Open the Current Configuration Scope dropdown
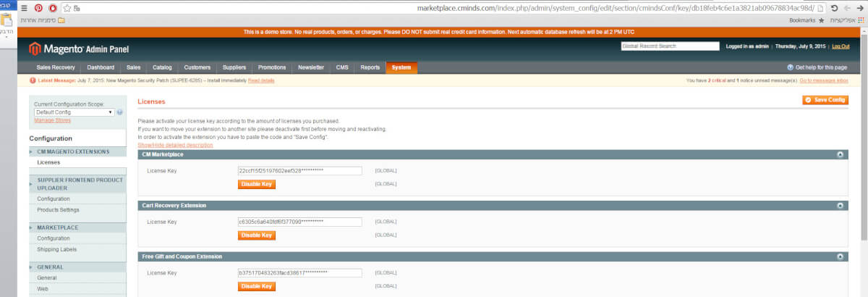Screen dimensions: 868x297 click(75, 112)
